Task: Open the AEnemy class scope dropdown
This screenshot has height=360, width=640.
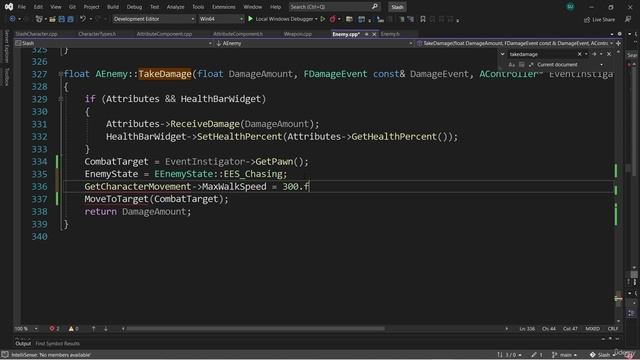Action: pos(313,43)
